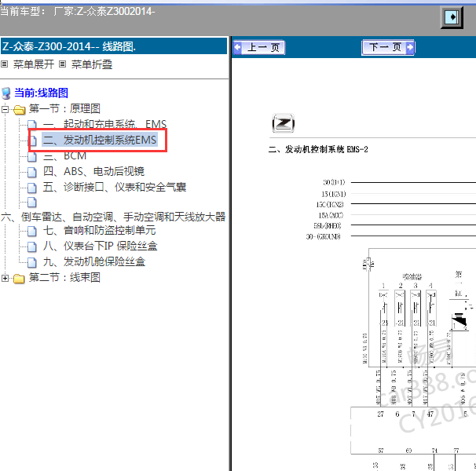This screenshot has height=471, width=476.
Task: Open 四、ABS、电动后视镜 page
Action: tap(93, 171)
